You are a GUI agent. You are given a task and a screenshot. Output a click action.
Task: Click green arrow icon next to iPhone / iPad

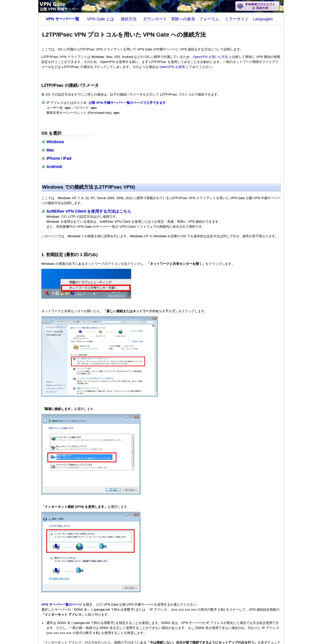click(43, 158)
